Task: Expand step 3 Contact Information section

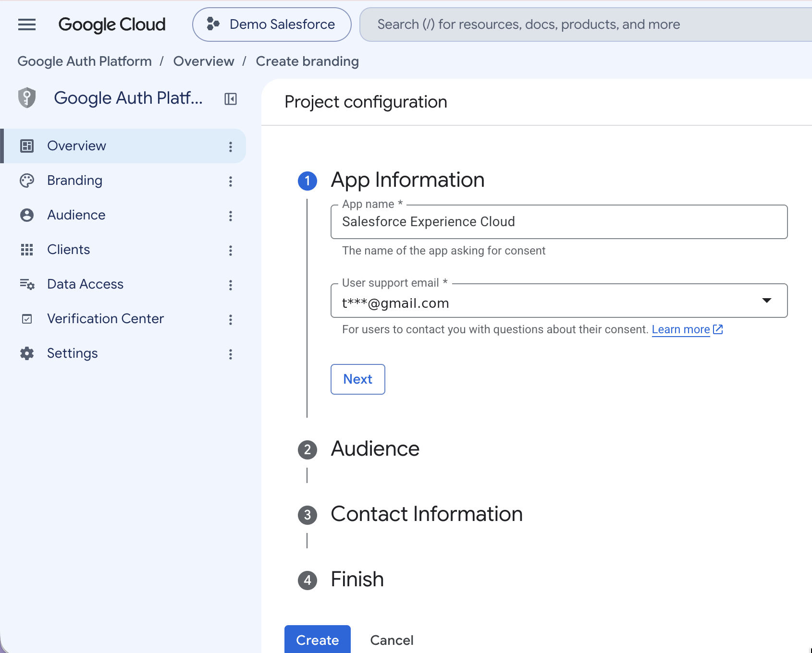Action: tap(410, 515)
